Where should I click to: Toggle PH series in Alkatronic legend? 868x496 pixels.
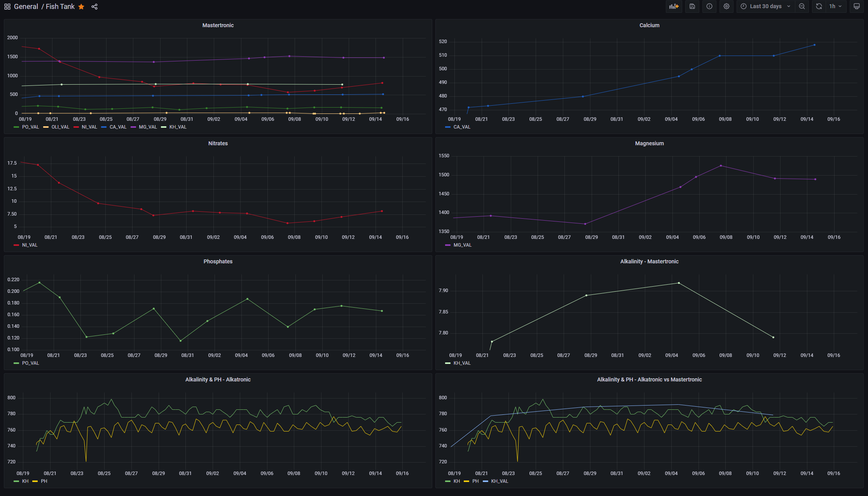pos(44,481)
